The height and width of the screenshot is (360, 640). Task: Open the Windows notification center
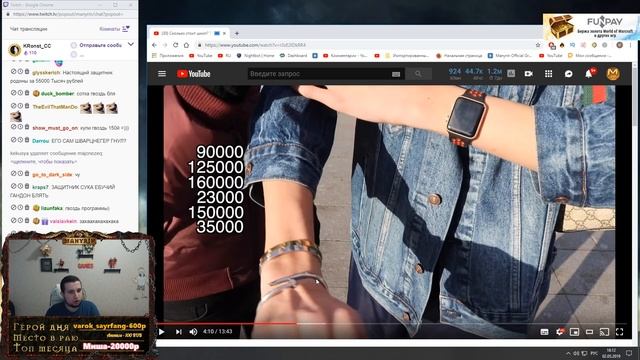click(x=629, y=353)
